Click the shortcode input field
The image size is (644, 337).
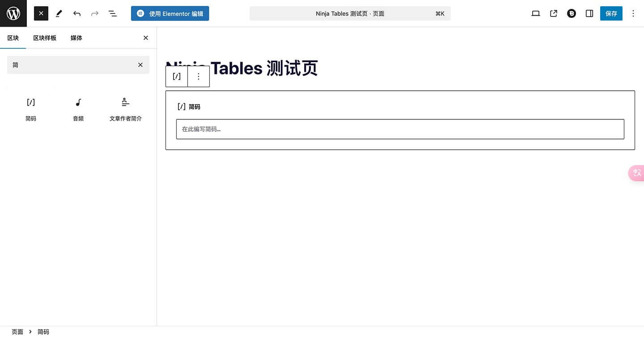click(400, 129)
